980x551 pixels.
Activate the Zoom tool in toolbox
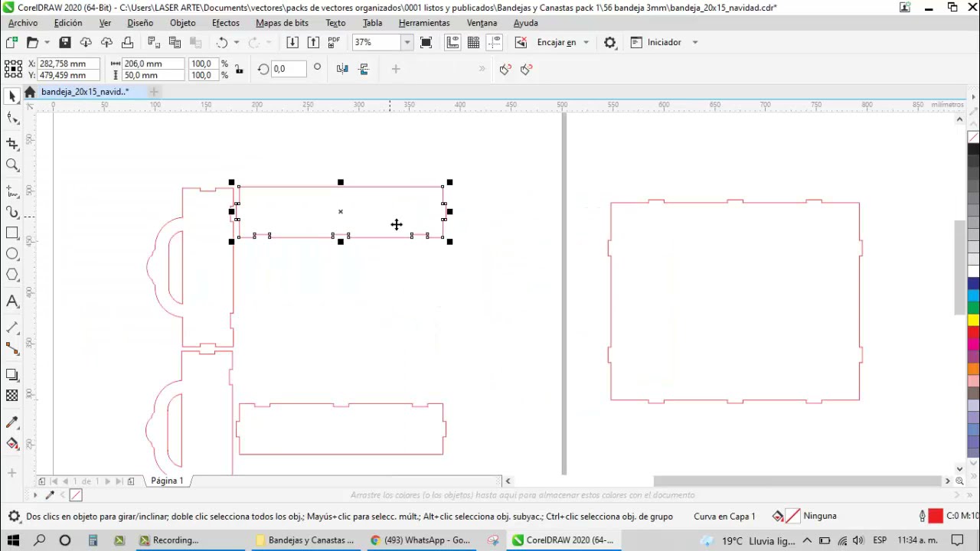(x=12, y=165)
